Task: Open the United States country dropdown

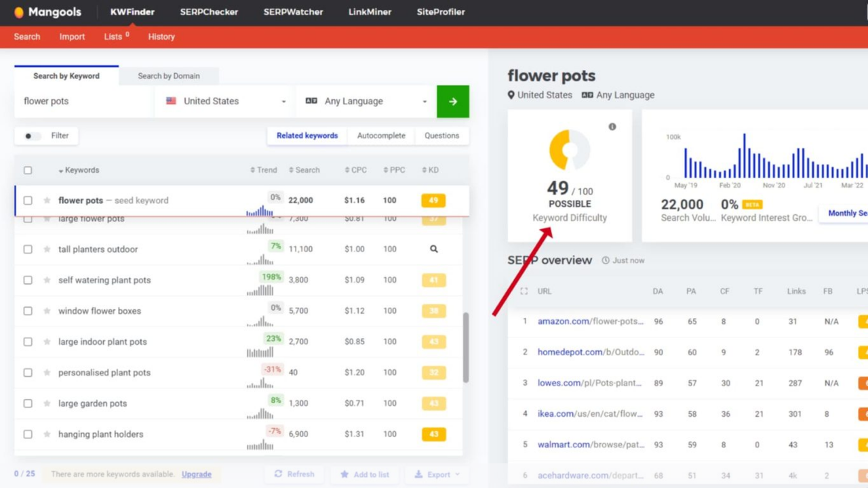Action: click(225, 102)
